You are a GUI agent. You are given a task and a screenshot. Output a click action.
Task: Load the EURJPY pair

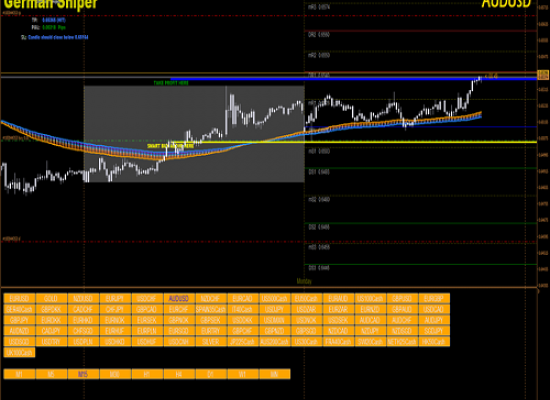[115, 299]
